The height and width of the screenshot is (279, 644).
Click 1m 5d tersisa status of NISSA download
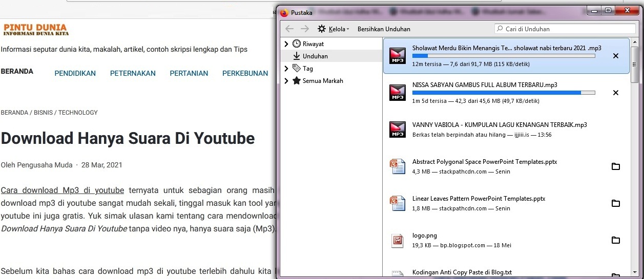tap(476, 101)
